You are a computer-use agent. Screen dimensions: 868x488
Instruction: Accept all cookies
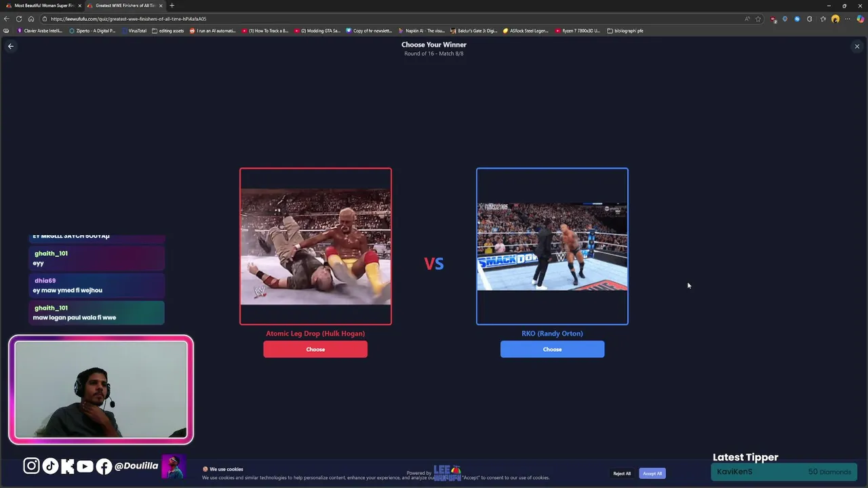(x=652, y=473)
